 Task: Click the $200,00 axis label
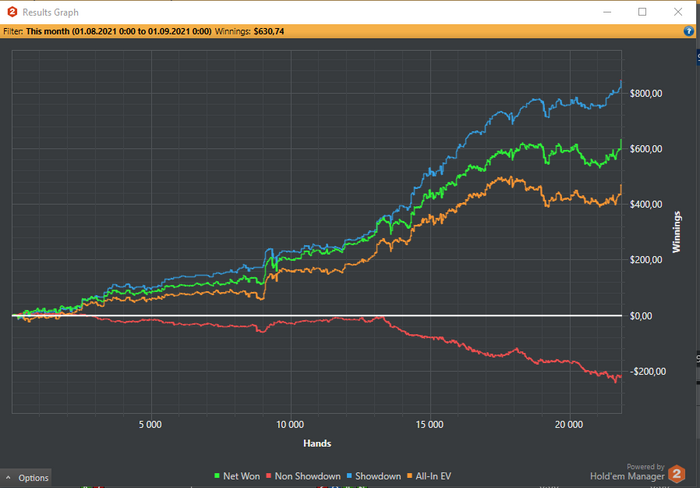pos(646,260)
